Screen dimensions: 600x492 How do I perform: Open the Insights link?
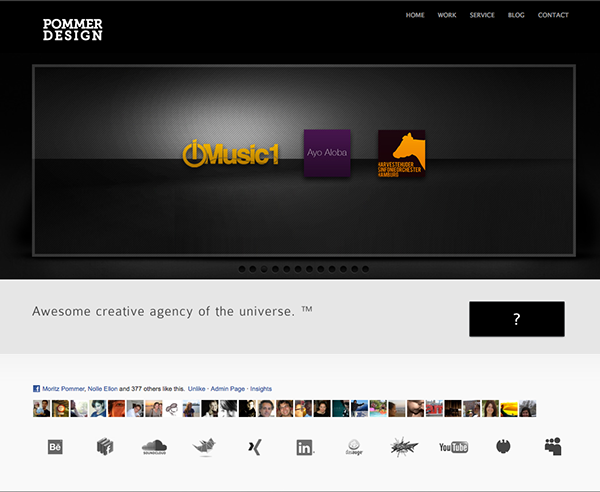click(x=261, y=389)
